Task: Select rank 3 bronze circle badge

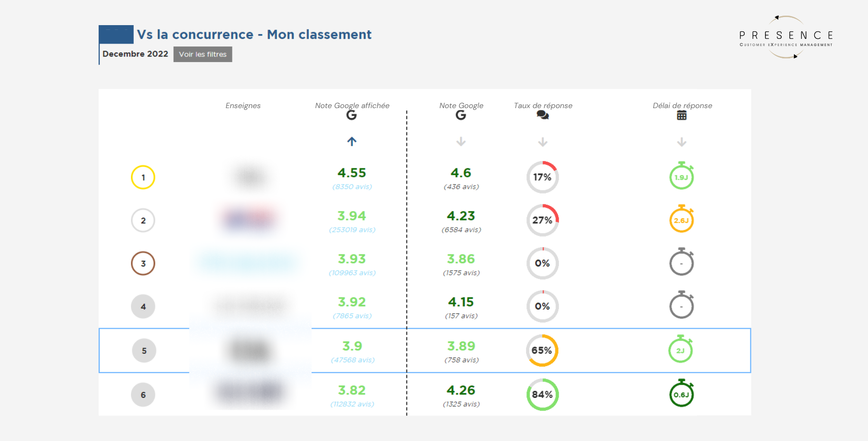Action: pyautogui.click(x=143, y=264)
